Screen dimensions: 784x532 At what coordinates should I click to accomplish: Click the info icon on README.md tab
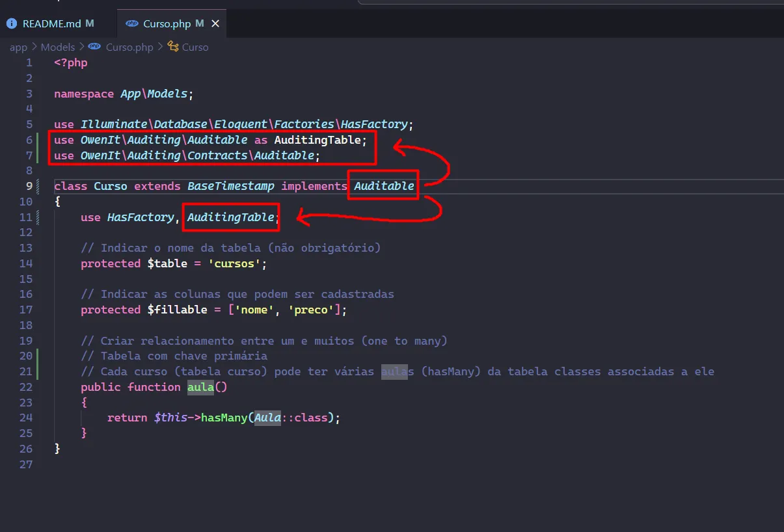[x=12, y=23]
